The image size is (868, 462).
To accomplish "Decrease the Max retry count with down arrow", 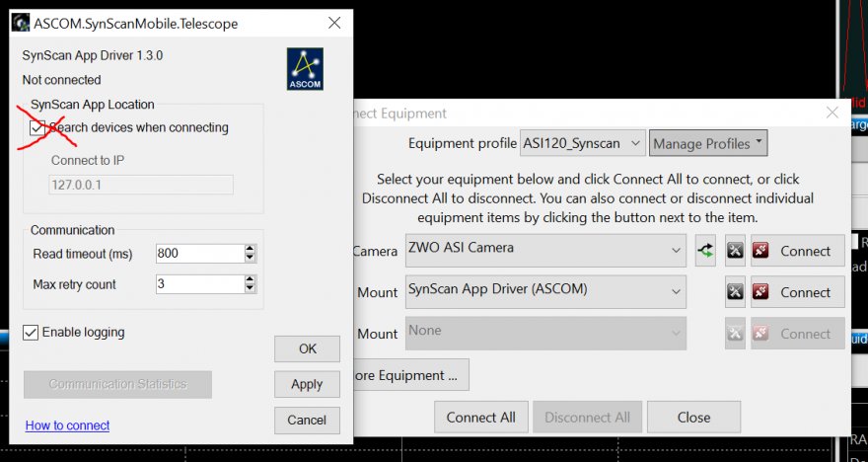I will (250, 289).
